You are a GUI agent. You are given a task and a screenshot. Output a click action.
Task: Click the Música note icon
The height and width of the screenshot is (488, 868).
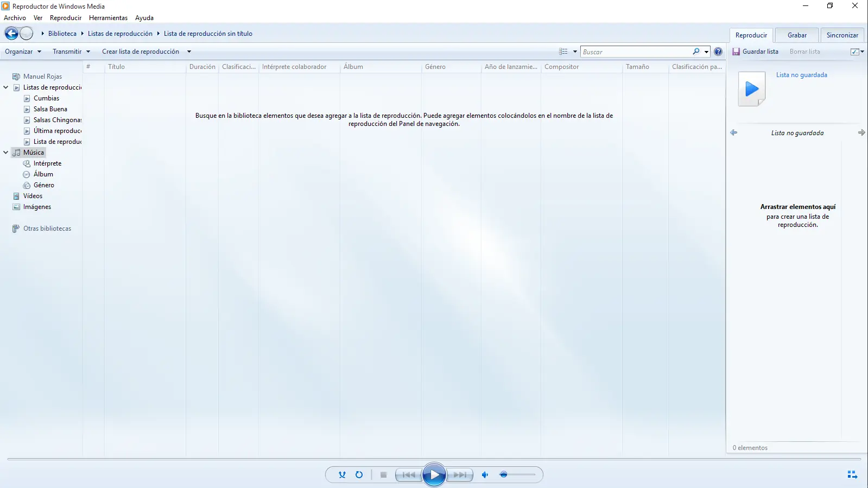[x=16, y=153]
